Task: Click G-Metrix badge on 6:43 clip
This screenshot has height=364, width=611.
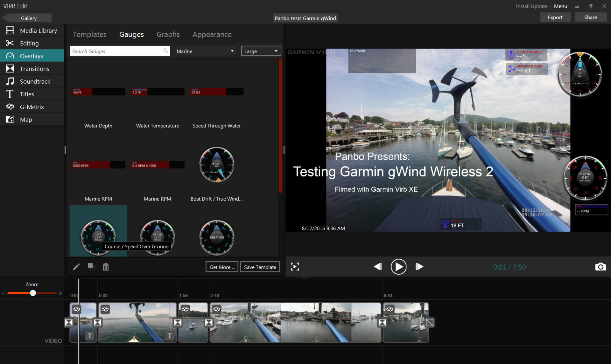Action: point(390,309)
